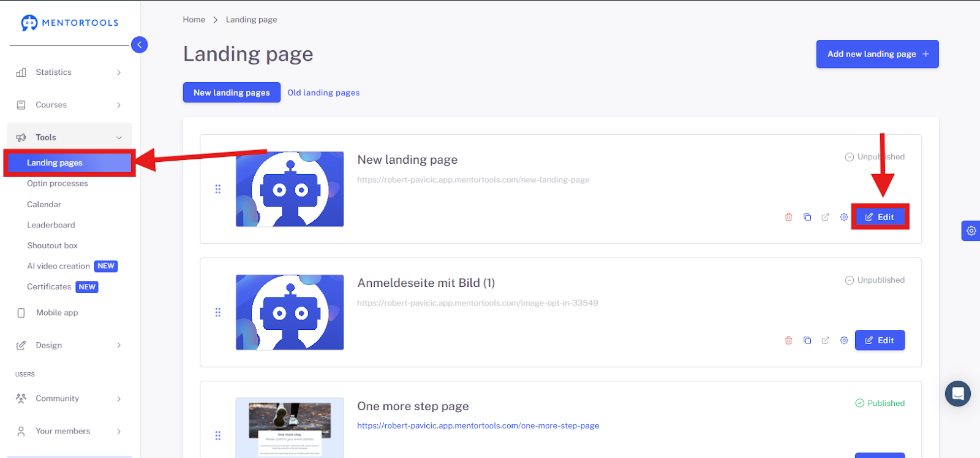Click the One more step page title
Screen dimensions: 980x458
coord(413,406)
